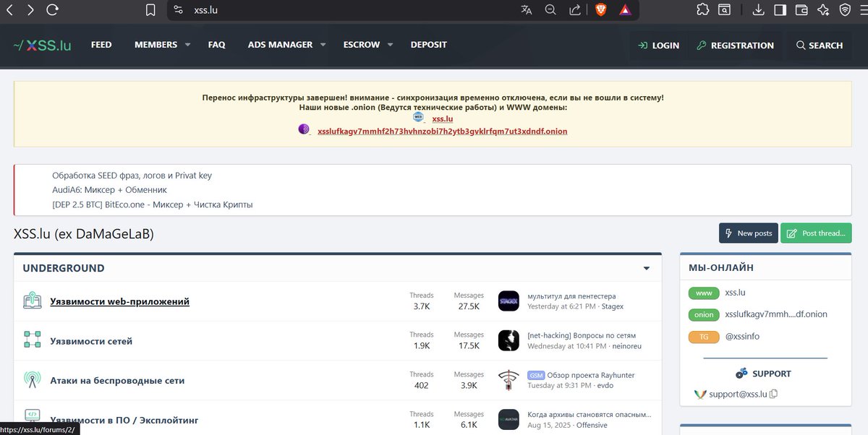The image size is (868, 435).
Task: Open 'Уязвимости в ПО / Эксплойтинг' forum
Action: 124,420
